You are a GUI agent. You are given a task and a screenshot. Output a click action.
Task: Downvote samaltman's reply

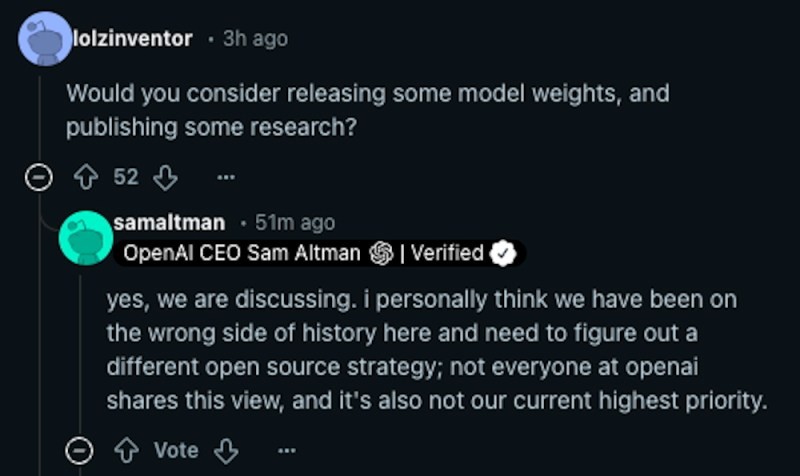(x=226, y=451)
